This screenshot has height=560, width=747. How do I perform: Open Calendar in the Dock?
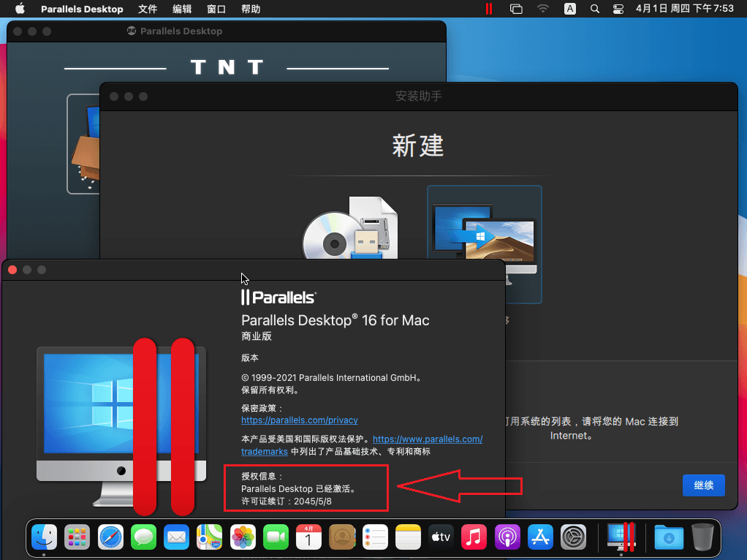click(308, 537)
